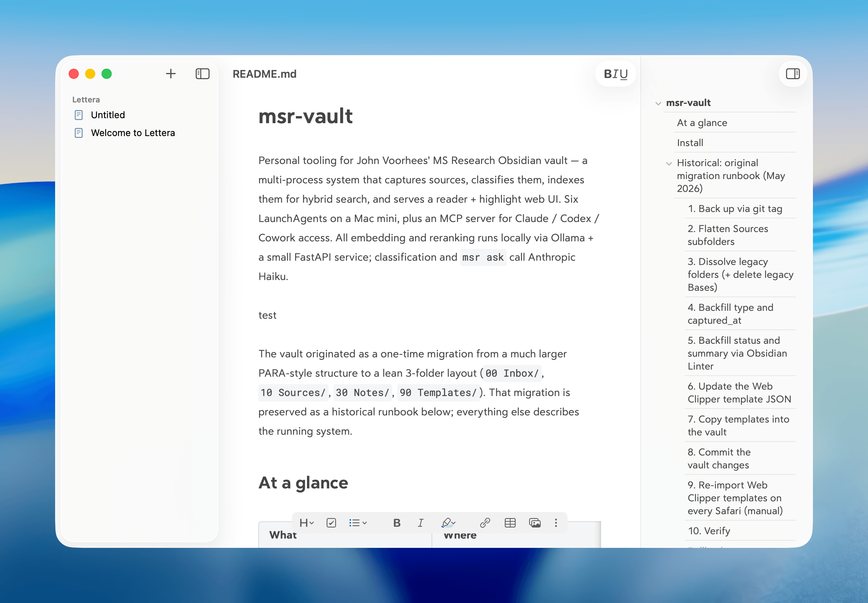
Task: Click the Untitled document icon
Action: [x=78, y=115]
